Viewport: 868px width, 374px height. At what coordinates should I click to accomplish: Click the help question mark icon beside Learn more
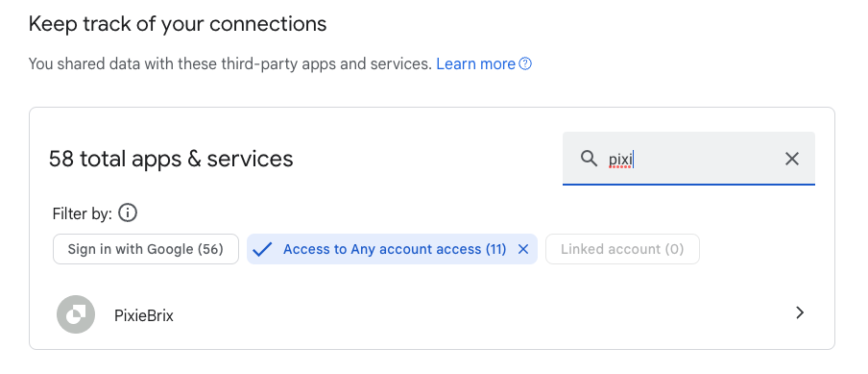[525, 64]
